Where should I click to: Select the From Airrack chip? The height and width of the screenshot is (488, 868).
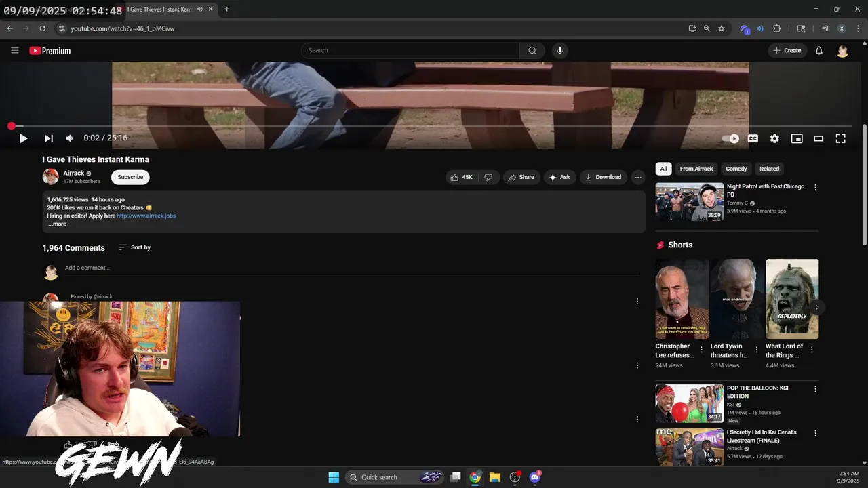coord(696,169)
